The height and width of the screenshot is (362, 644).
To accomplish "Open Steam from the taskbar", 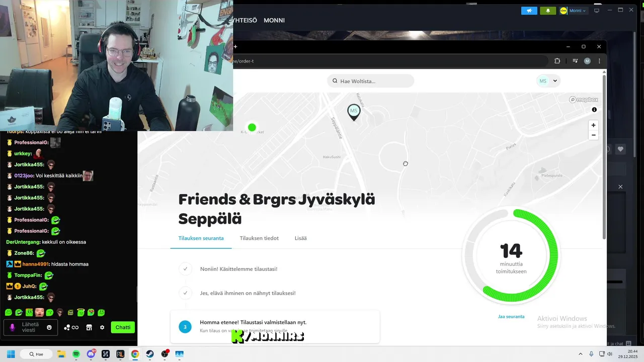I will click(x=150, y=354).
